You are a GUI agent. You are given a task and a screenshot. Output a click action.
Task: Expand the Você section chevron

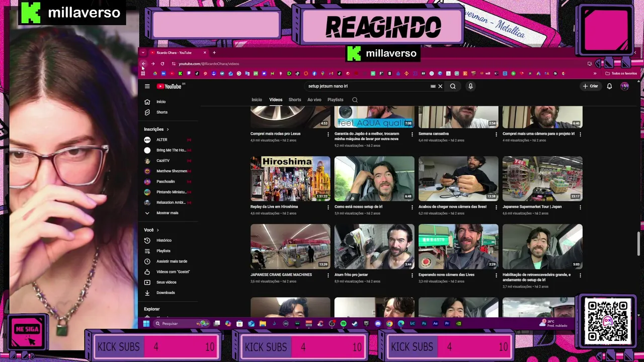click(x=157, y=230)
